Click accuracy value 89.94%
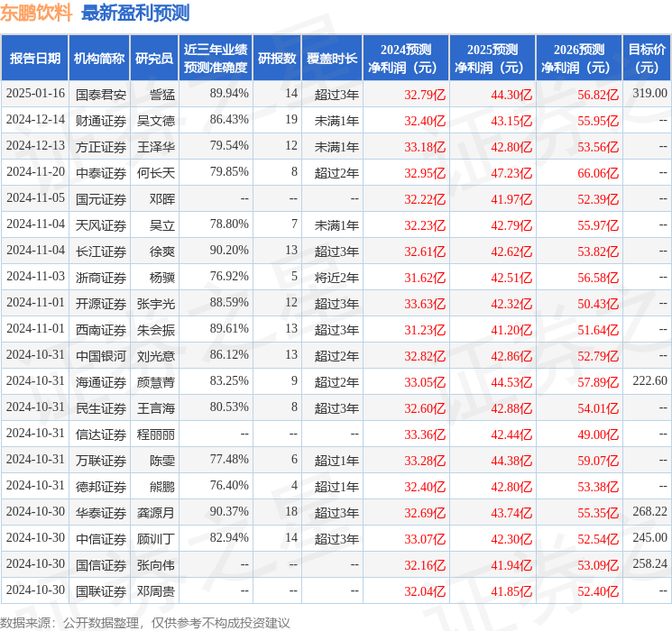This screenshot has height=631, width=672. point(229,94)
